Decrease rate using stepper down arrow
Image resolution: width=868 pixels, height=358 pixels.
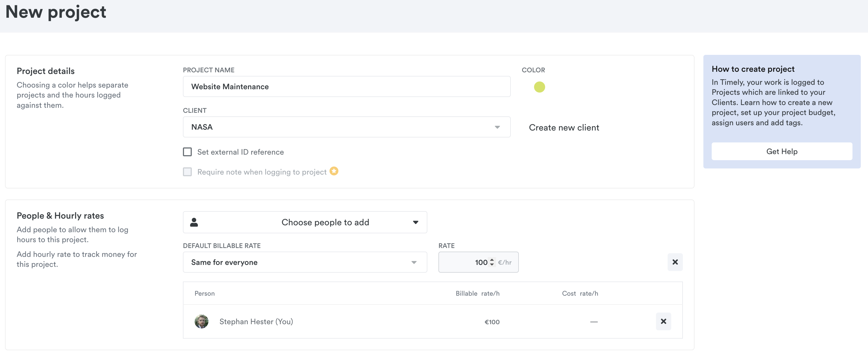tap(492, 265)
